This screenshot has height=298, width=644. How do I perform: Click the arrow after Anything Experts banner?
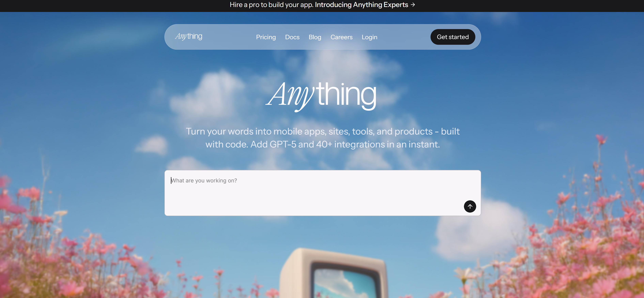coord(413,5)
